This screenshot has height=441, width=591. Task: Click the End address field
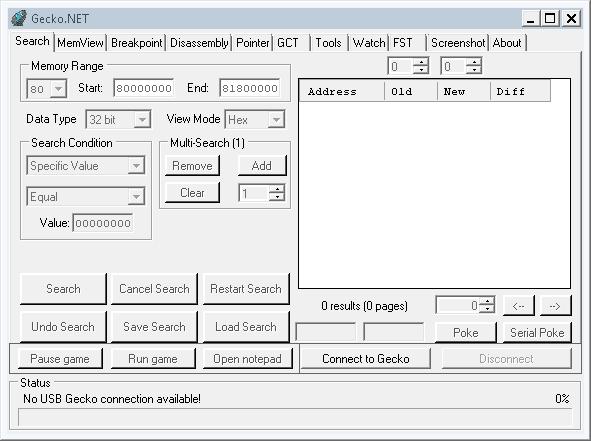(250, 88)
